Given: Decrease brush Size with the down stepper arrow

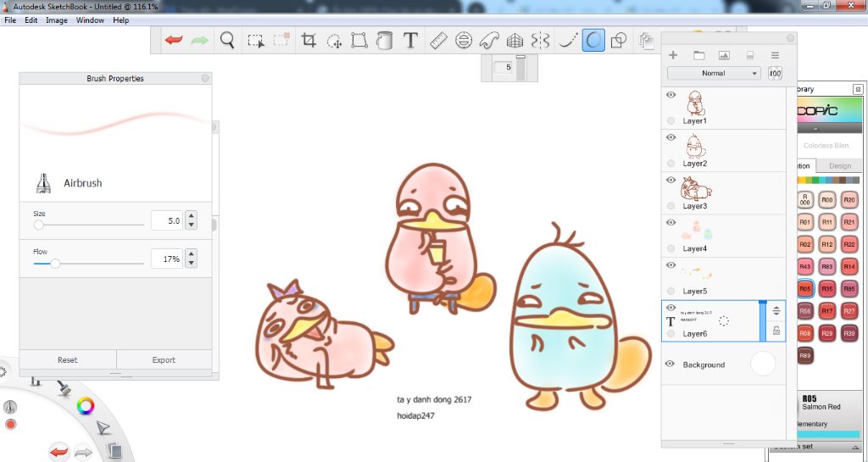Looking at the screenshot, I should [x=191, y=225].
